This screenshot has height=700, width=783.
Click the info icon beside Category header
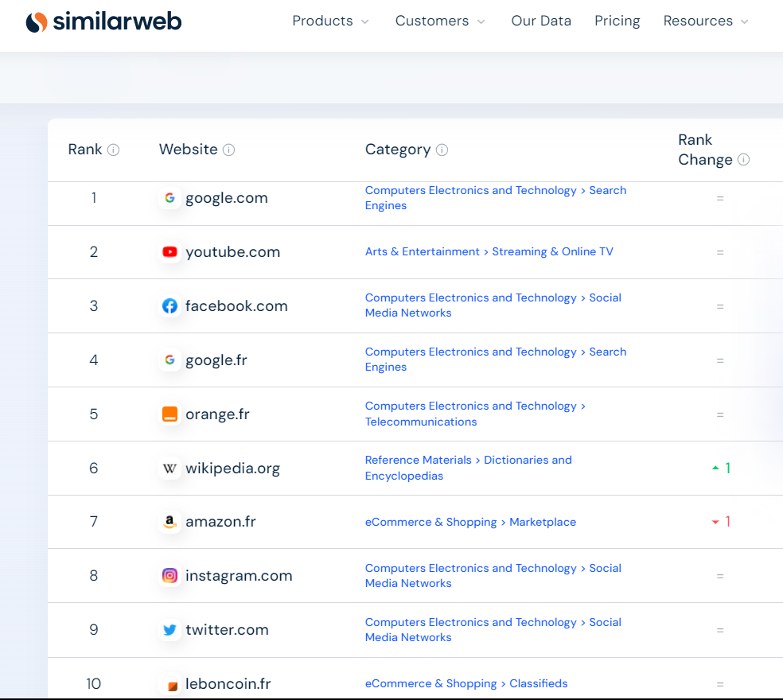(442, 150)
